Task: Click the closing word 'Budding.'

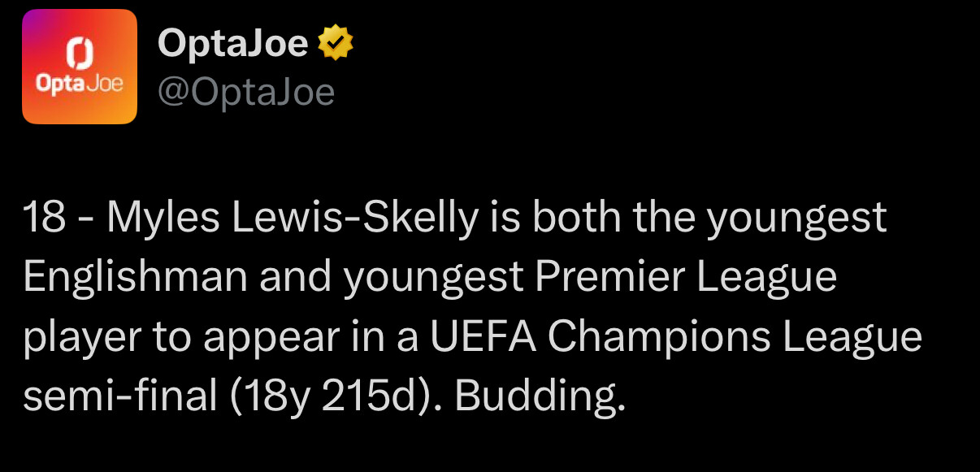Action: [x=540, y=397]
